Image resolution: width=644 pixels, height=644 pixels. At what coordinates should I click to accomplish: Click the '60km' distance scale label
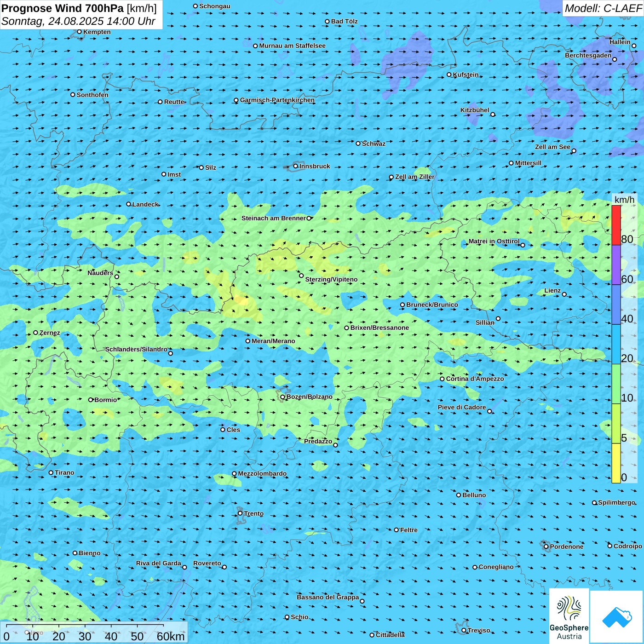[170, 636]
